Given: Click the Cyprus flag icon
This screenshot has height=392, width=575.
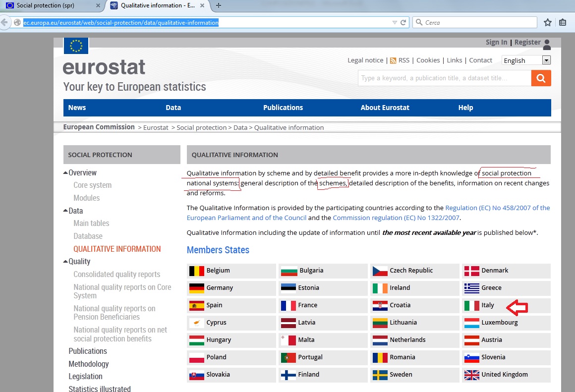Looking at the screenshot, I should tap(197, 323).
